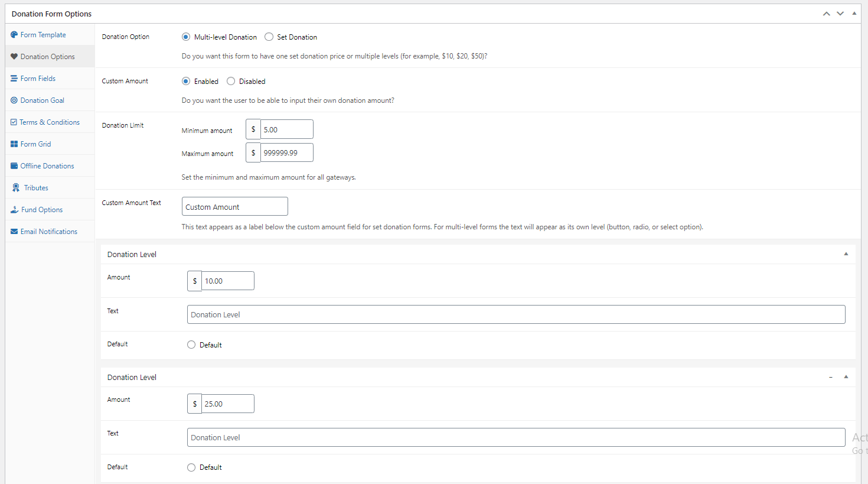Click the Fund Options hand icon
This screenshot has height=484, width=868.
tap(15, 210)
